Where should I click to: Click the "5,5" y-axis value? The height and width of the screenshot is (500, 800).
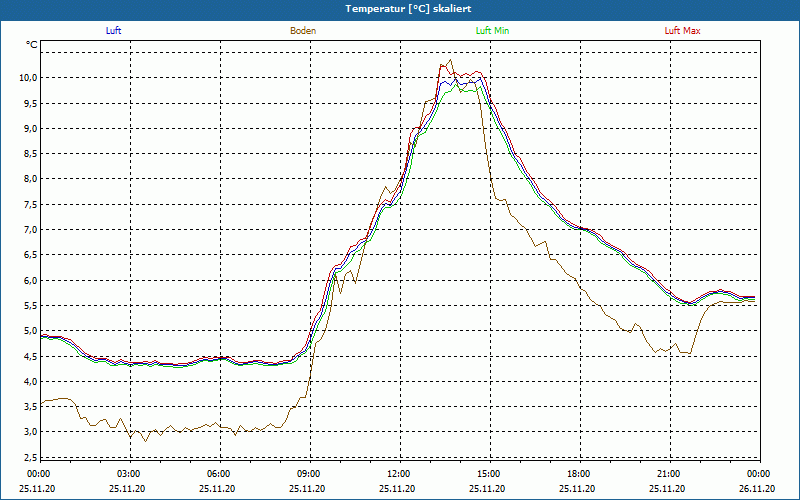click(x=31, y=305)
